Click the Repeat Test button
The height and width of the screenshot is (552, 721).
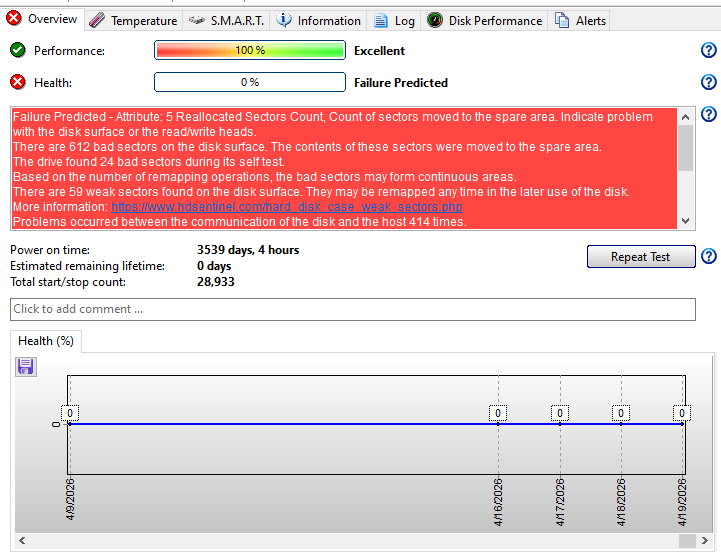[641, 256]
